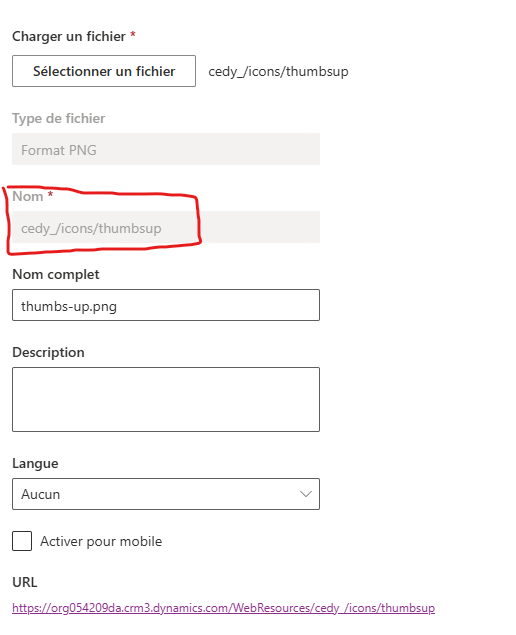Click the red asterisk next to Nom
Screen dimensions: 516x635
50,194
